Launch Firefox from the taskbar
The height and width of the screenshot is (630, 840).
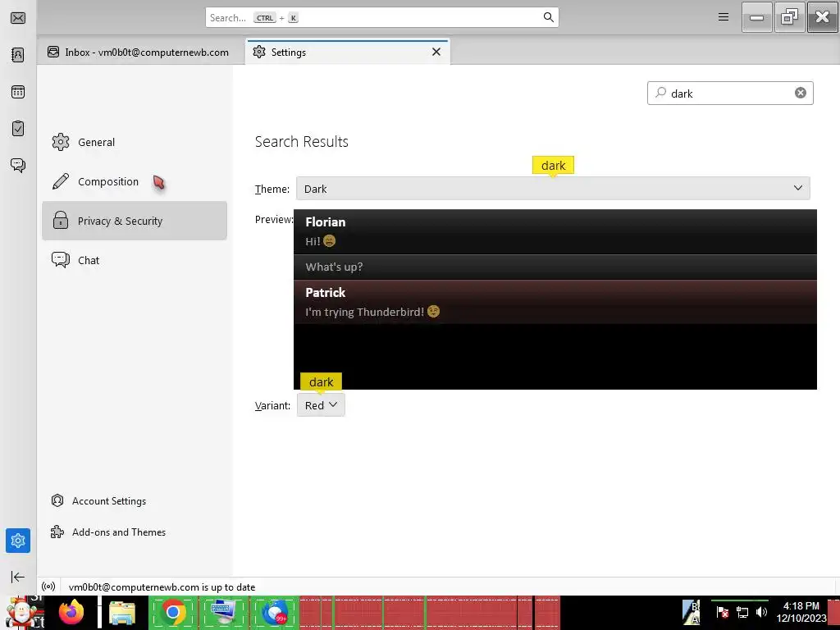click(x=71, y=612)
